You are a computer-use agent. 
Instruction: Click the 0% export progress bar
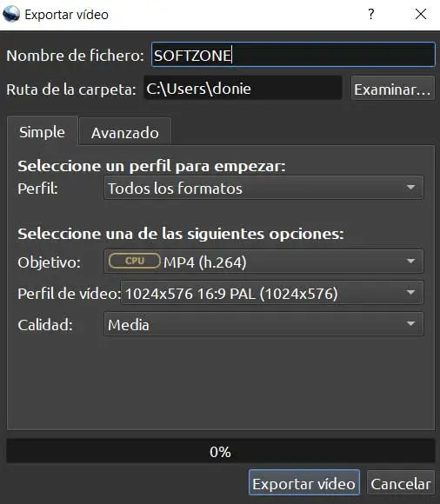tap(220, 451)
